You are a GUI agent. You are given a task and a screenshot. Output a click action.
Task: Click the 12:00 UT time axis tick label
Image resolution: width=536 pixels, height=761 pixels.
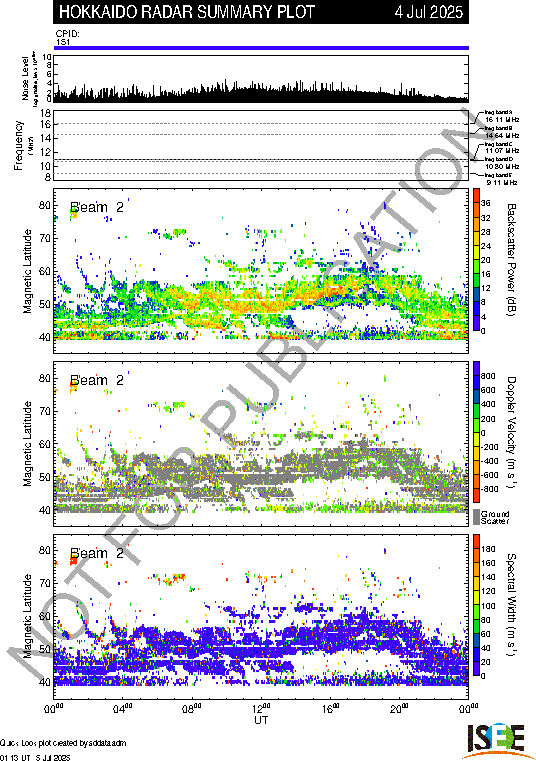coord(262,708)
